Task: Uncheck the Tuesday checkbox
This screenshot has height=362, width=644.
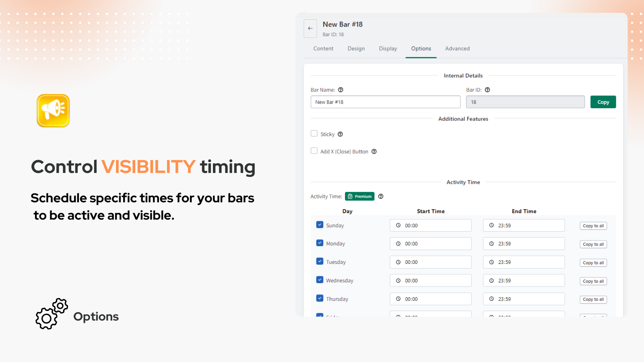Action: pos(320,261)
